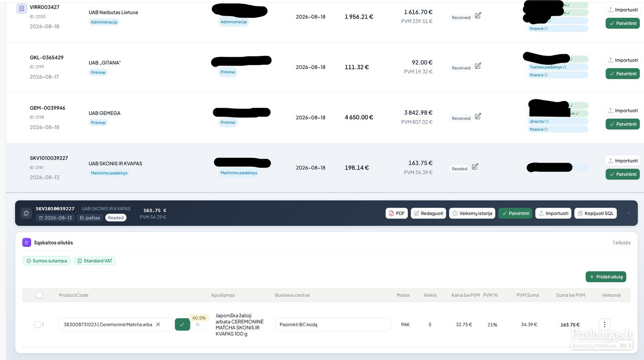Viewport: 644px width, 360px height.
Task: Click the purple Sąskaitos eilutės list icon
Action: [27, 242]
